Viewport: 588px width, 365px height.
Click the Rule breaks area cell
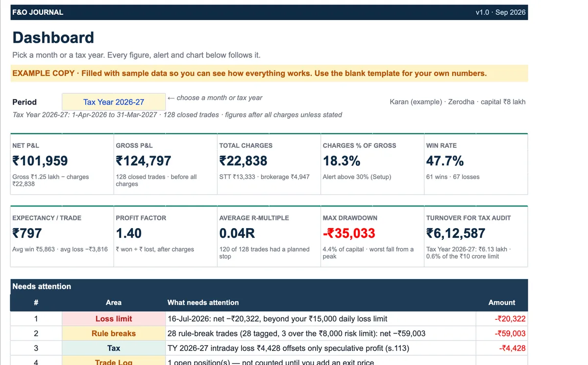pyautogui.click(x=114, y=334)
